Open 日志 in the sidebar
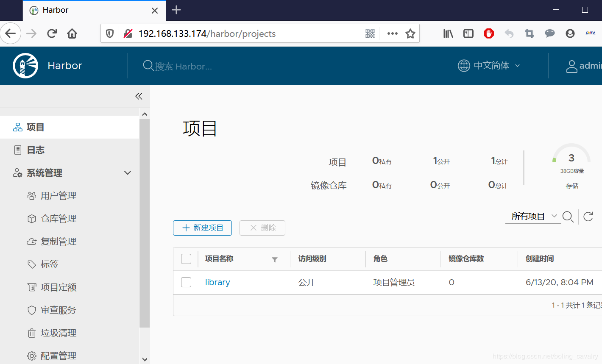Viewport: 602px width, 364px height. tap(36, 150)
